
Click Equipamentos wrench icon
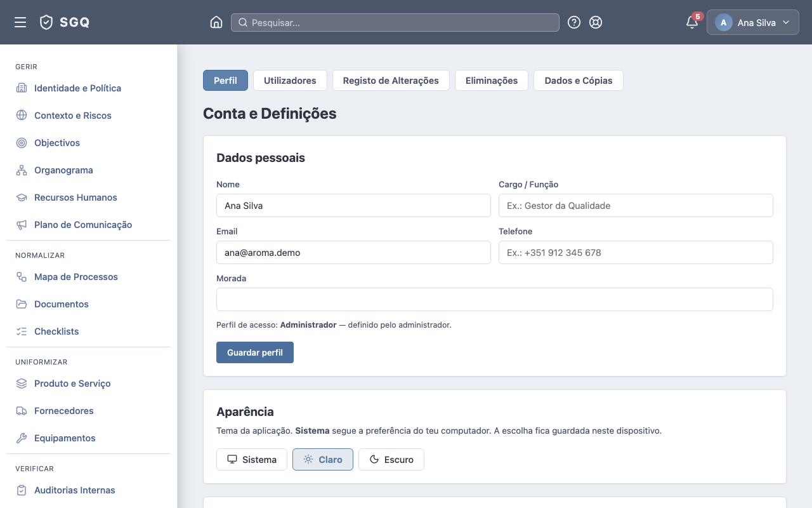pos(22,438)
